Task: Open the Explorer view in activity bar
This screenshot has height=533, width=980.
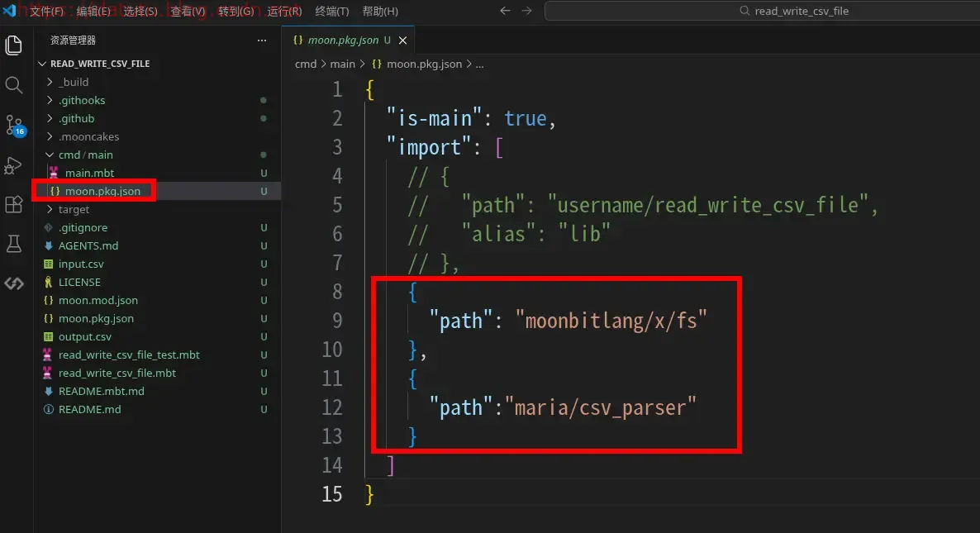Action: [x=13, y=45]
